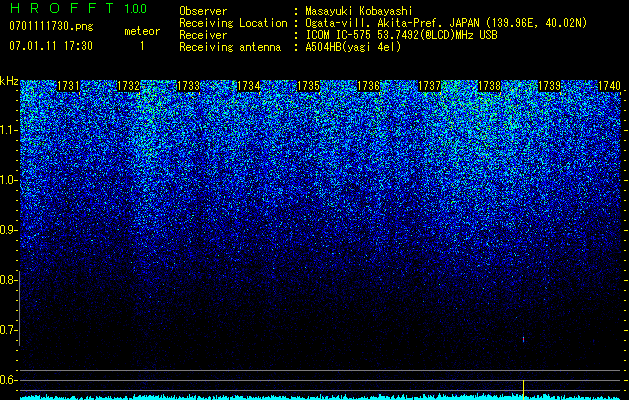Select the filename 0701111730.png
The image size is (629, 400).
51,26
